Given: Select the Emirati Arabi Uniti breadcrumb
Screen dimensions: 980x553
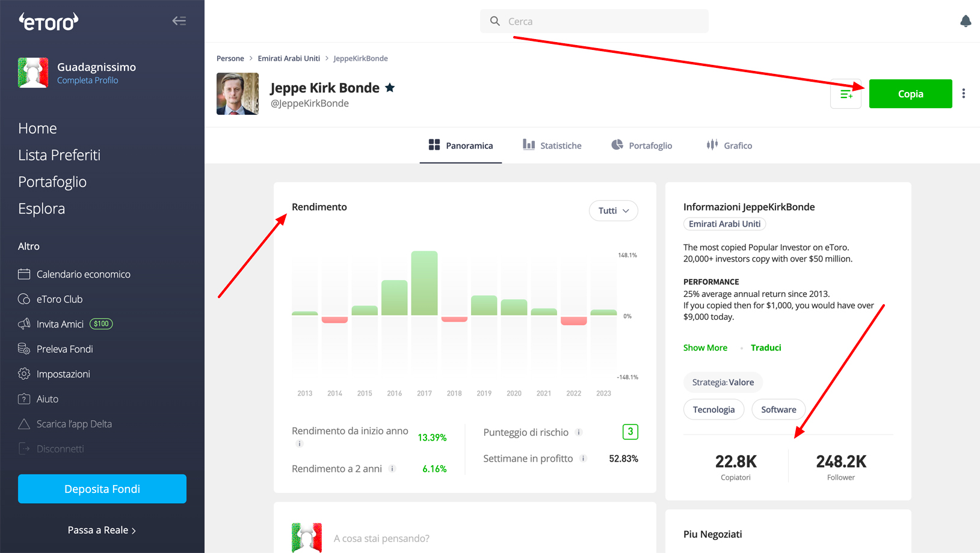Looking at the screenshot, I should pyautogui.click(x=289, y=58).
